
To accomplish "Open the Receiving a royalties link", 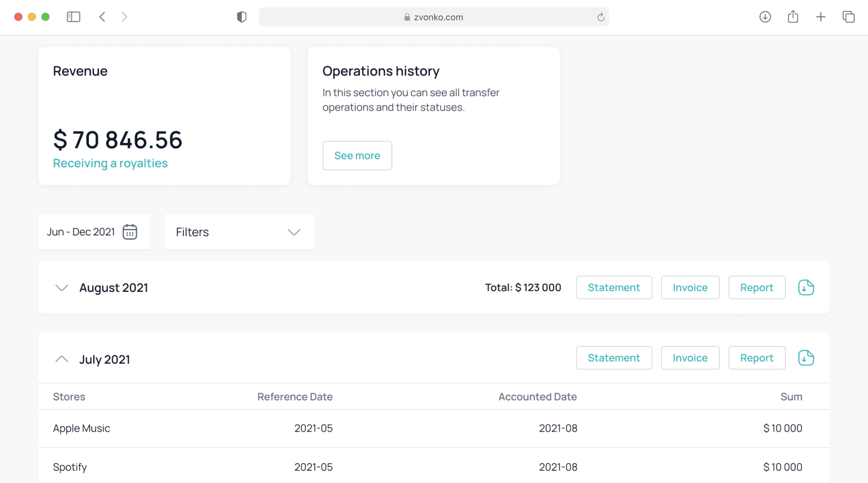I will pyautogui.click(x=110, y=163).
